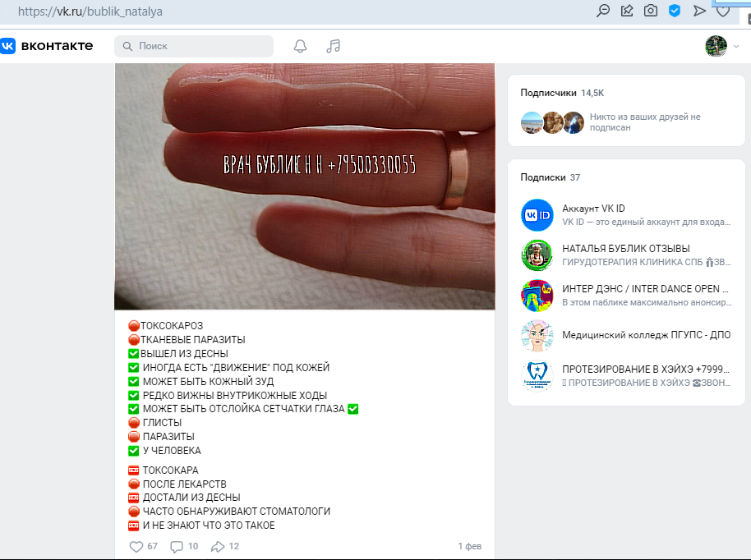Open the VK notifications bell

pyautogui.click(x=300, y=46)
